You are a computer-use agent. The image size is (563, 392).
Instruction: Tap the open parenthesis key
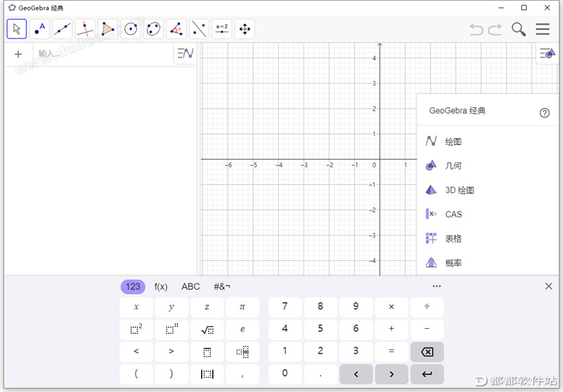[x=136, y=374]
